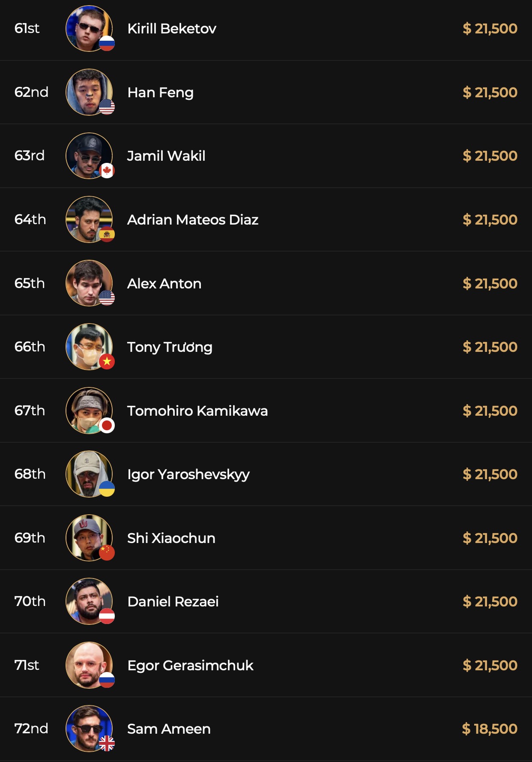This screenshot has width=532, height=762.
Task: Click the UK flag on Sam Ameen's avatar
Action: [x=107, y=743]
